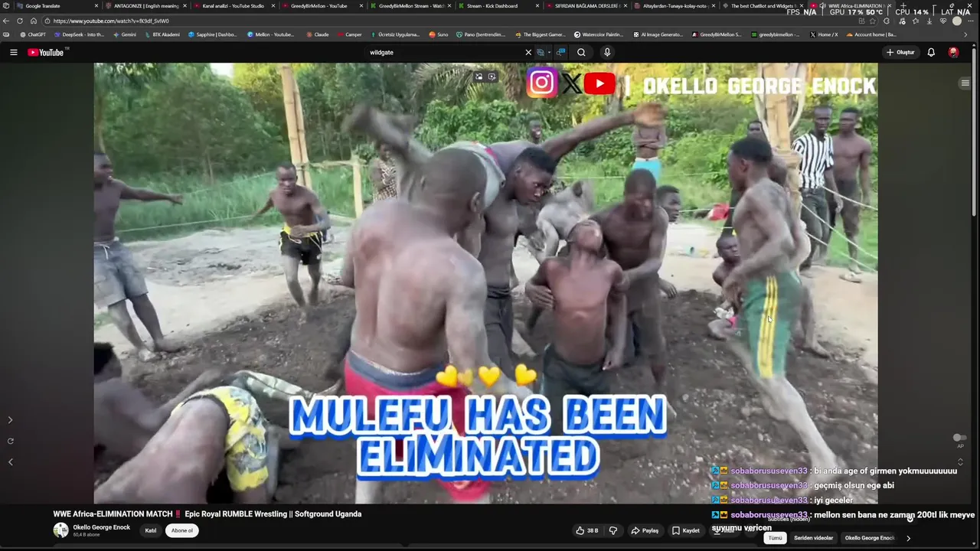Open the account avatar menu
Viewport: 980px width, 551px height.
(x=953, y=52)
